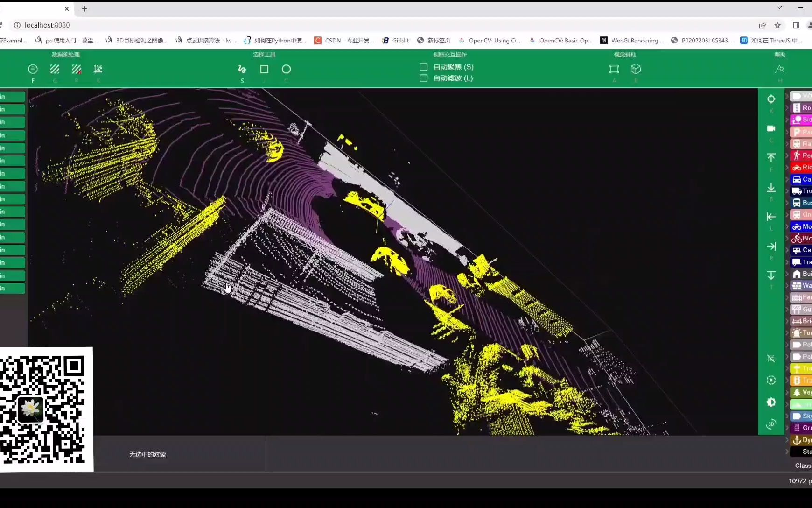Select the Fence class label

pyautogui.click(x=801, y=297)
